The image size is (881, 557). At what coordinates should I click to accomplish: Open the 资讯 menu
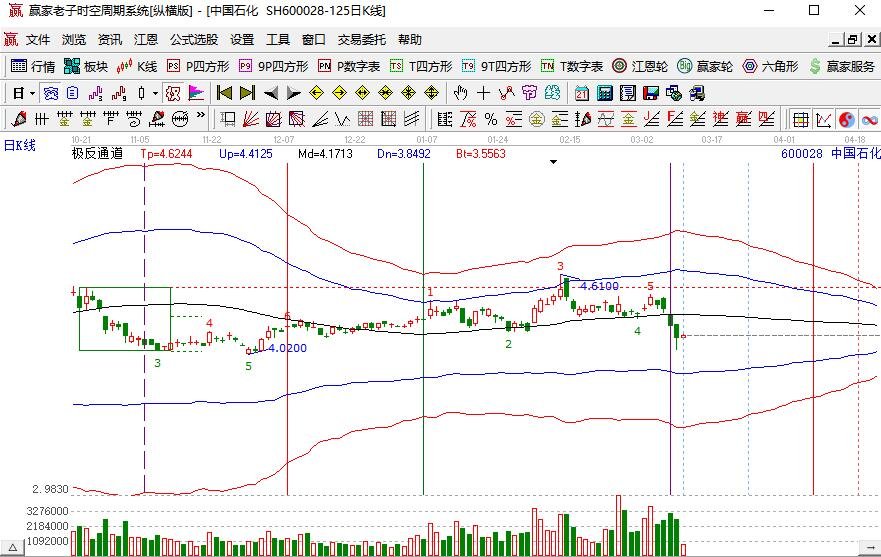[x=110, y=40]
